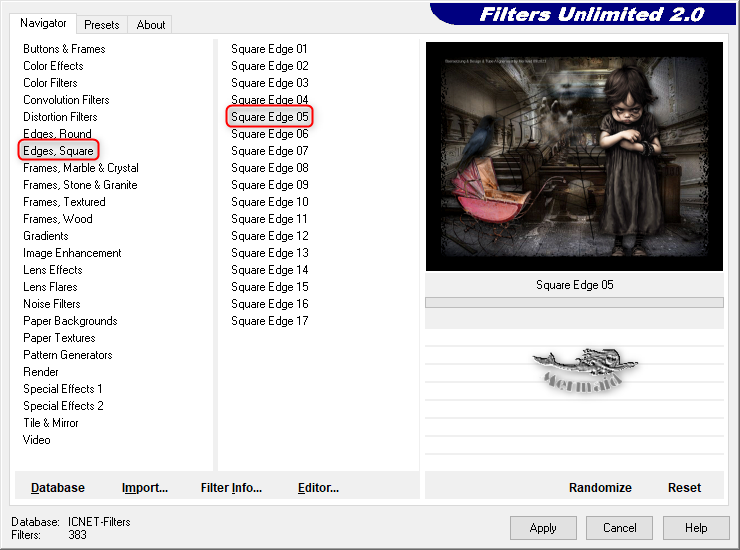Viewport: 740px width, 550px height.
Task: Reset the filter settings
Action: tap(684, 488)
